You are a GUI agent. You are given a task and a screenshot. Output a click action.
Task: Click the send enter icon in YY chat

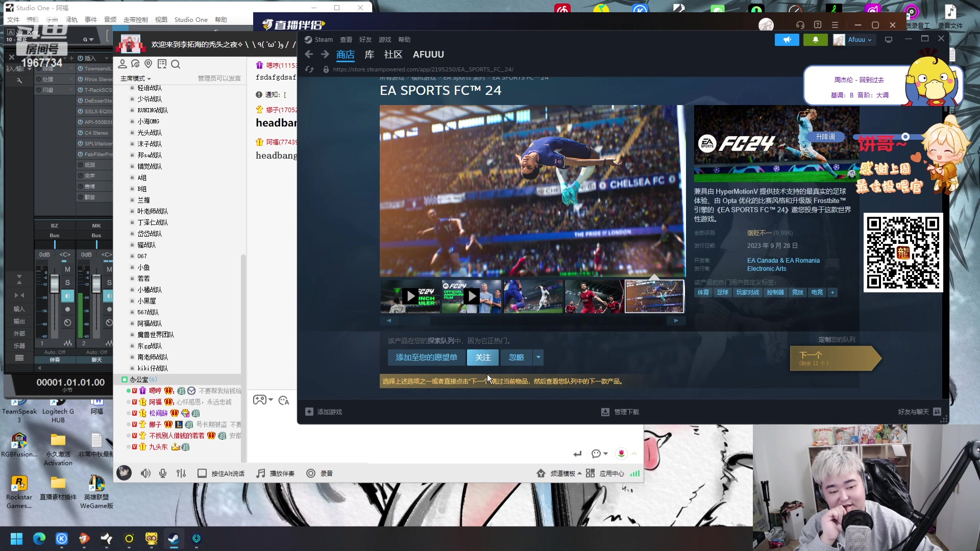577,454
